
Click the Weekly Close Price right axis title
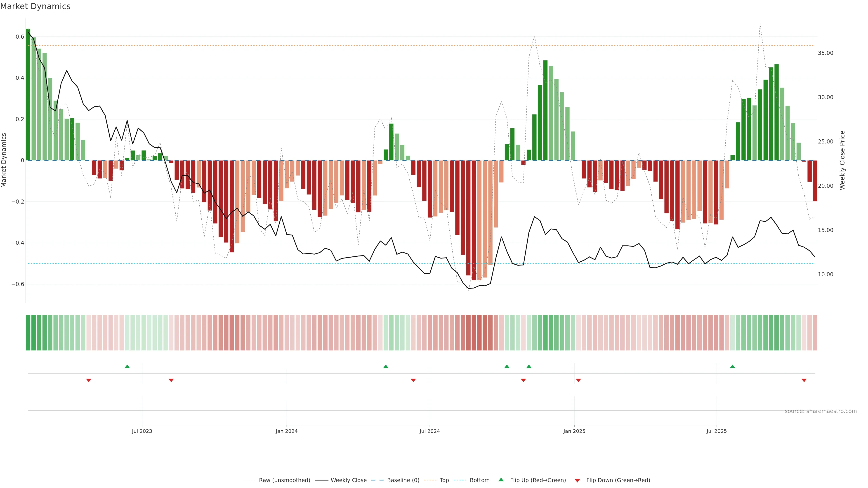[x=842, y=160]
